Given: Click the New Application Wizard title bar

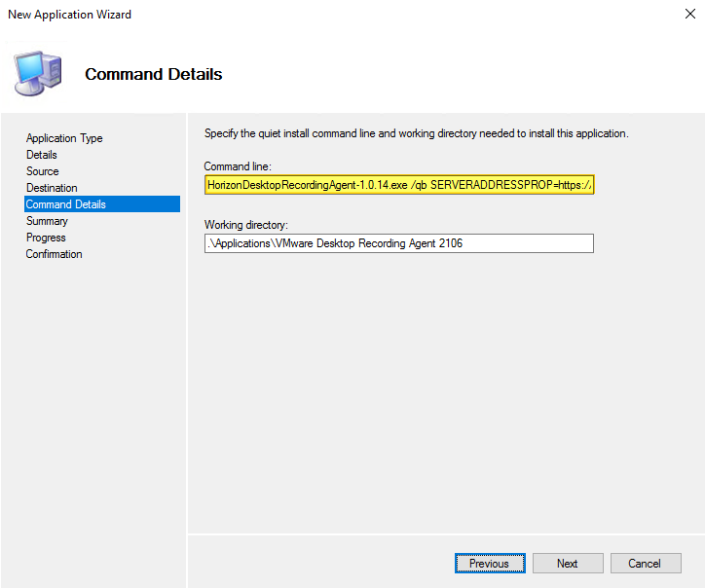Looking at the screenshot, I should click(292, 15).
